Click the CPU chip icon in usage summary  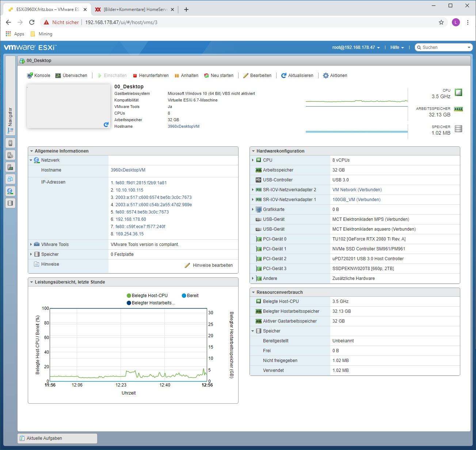click(458, 92)
